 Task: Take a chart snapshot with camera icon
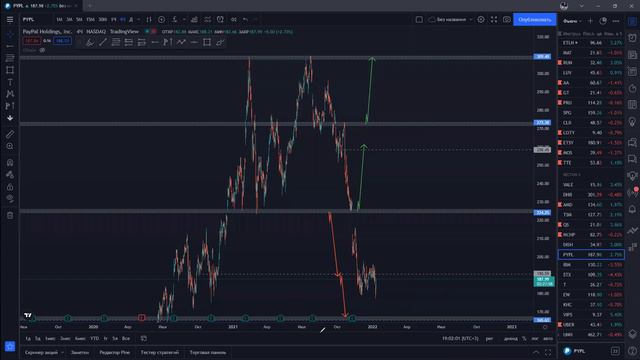point(507,20)
